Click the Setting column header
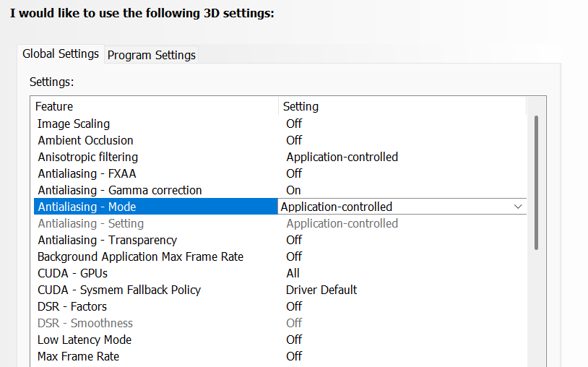588x367 pixels. click(x=301, y=106)
